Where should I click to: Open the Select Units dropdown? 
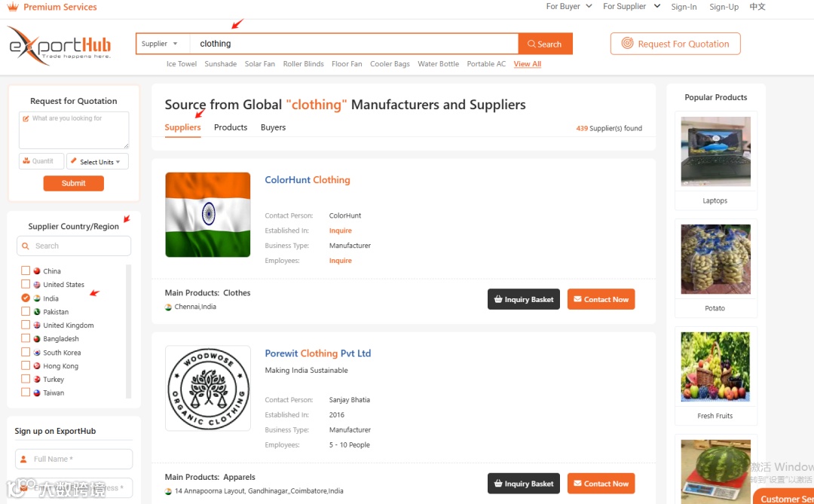97,161
